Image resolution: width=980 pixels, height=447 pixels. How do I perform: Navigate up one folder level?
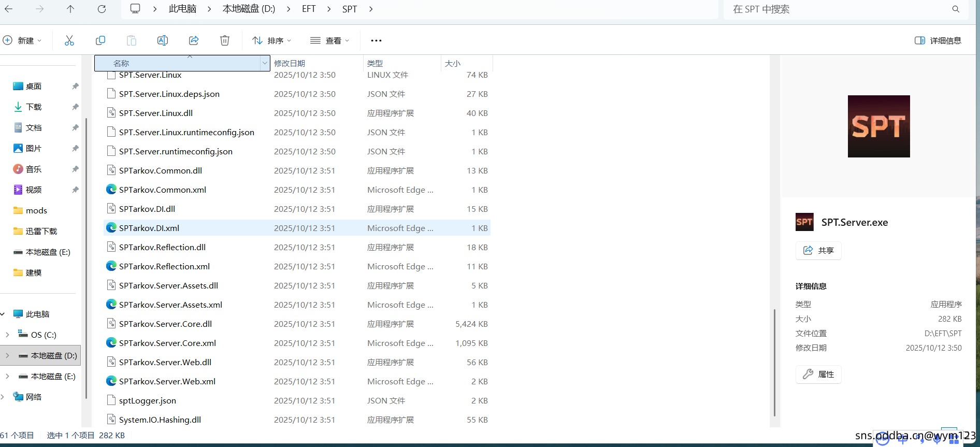(70, 9)
